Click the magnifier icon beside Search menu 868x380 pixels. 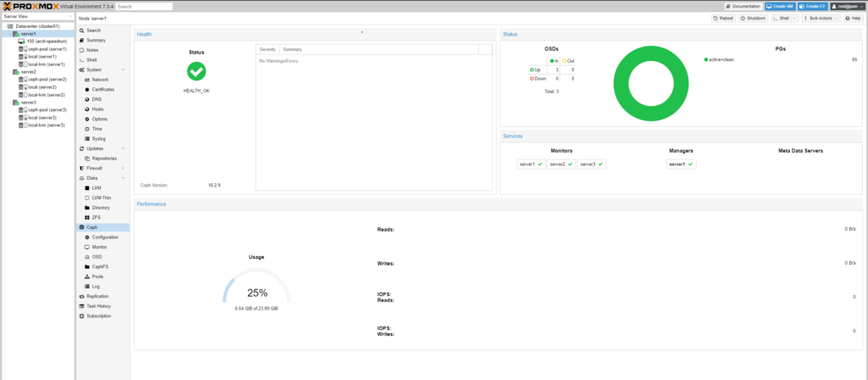[x=82, y=31]
